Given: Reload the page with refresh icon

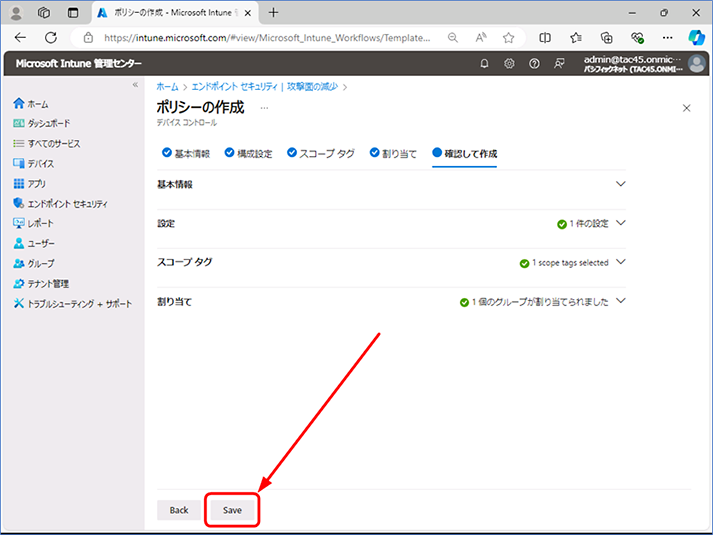Looking at the screenshot, I should [x=51, y=37].
